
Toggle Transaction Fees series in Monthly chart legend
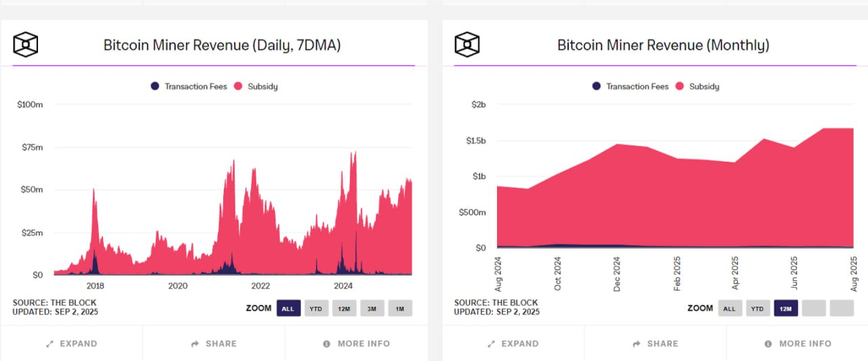pos(630,86)
